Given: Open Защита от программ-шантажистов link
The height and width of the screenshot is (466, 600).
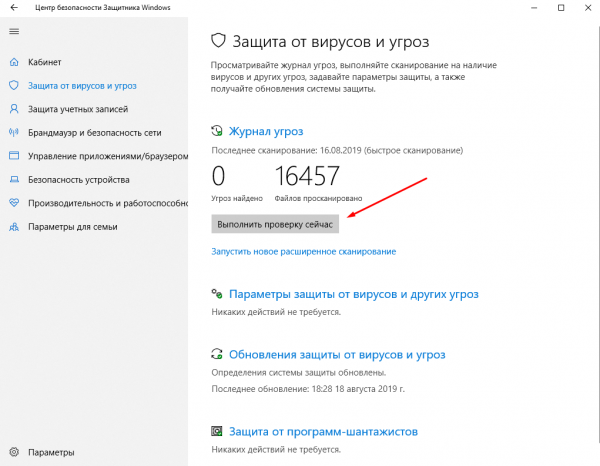Looking at the screenshot, I should (323, 432).
